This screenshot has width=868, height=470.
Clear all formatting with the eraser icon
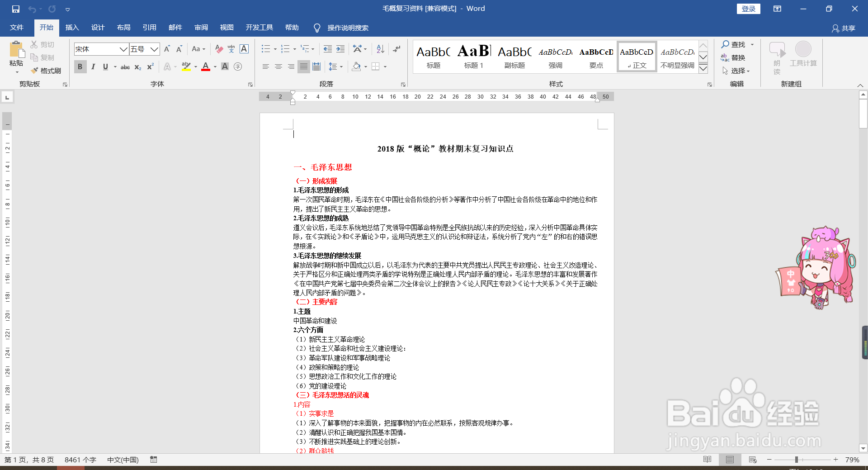218,49
